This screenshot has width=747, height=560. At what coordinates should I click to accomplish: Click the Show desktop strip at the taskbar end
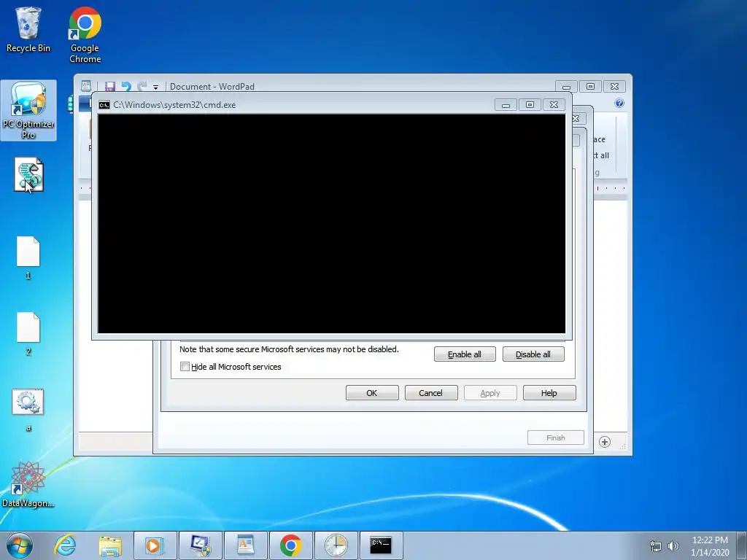click(x=742, y=545)
